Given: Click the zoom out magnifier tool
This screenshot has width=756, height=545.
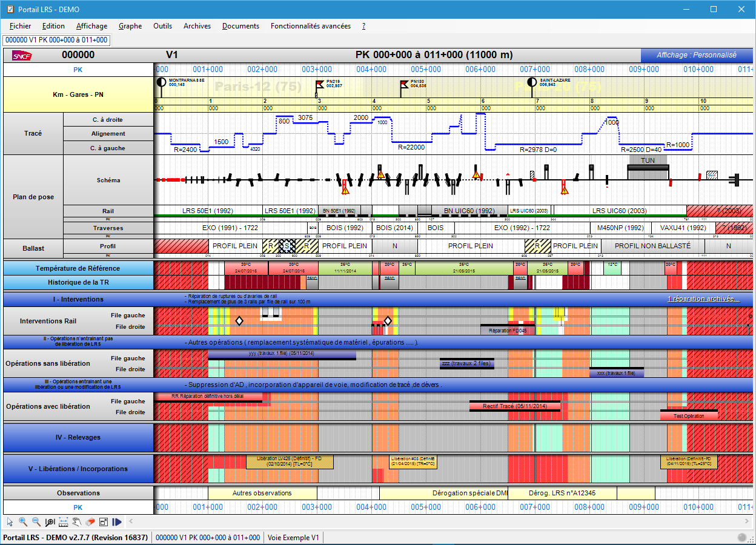Looking at the screenshot, I should 36,521.
